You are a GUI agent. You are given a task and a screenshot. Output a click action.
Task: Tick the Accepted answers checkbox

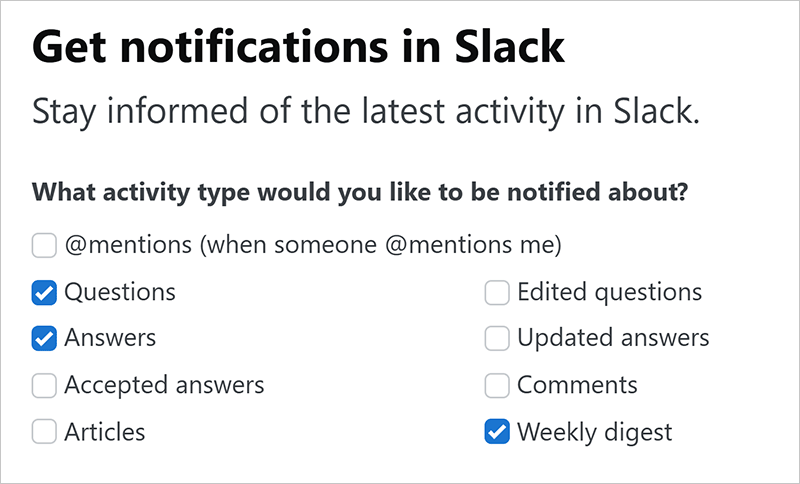pyautogui.click(x=44, y=385)
